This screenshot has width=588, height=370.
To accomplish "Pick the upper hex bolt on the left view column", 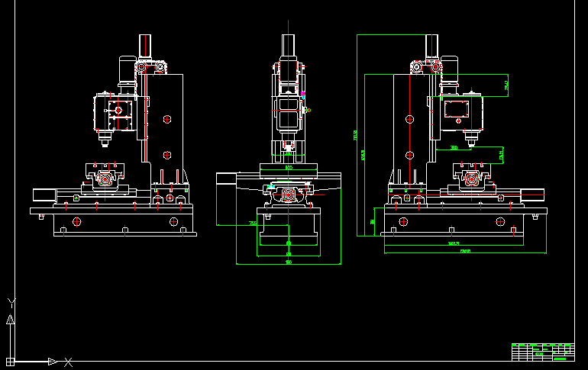I will 166,119.
